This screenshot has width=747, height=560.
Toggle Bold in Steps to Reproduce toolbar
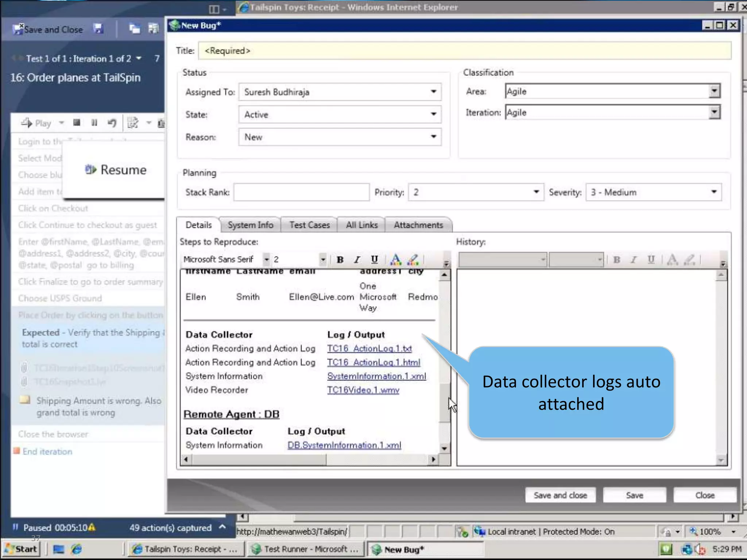click(340, 260)
